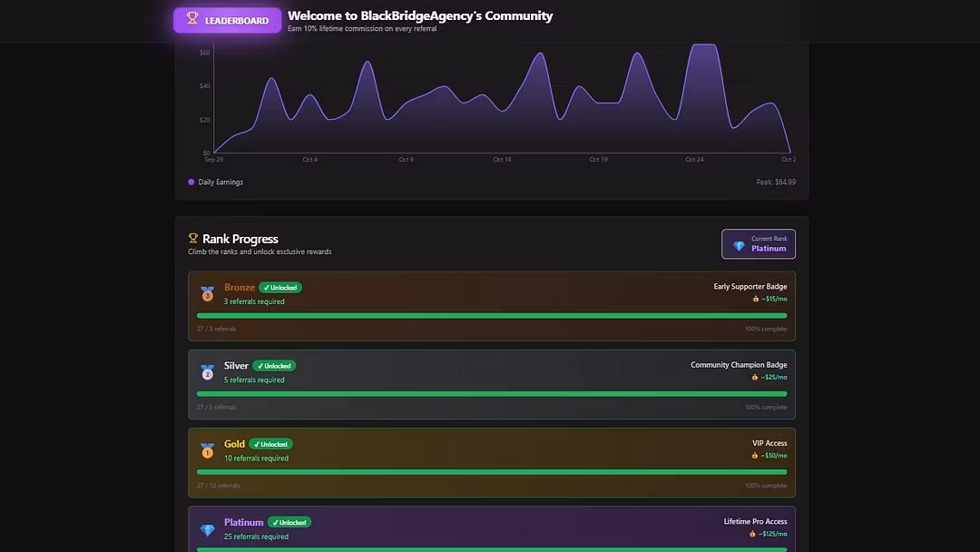The image size is (980, 552).
Task: Click the money bag icon beside ~$50/mo
Action: pos(755,456)
